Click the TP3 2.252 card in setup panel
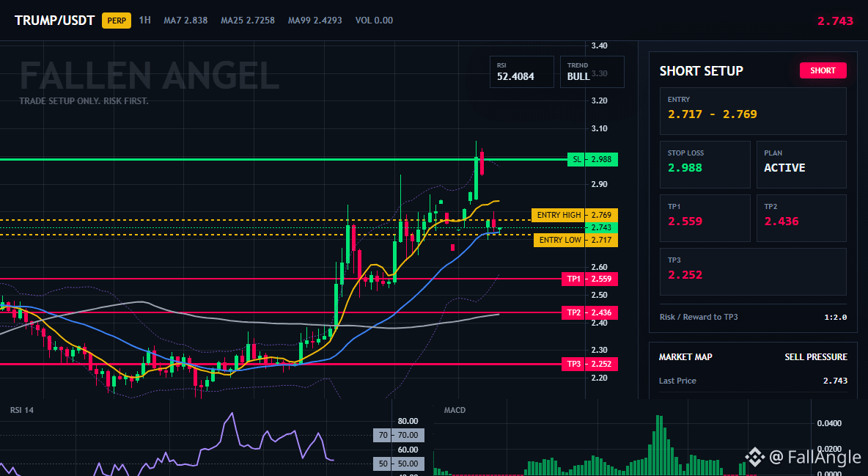The height and width of the screenshot is (476, 868). [753, 271]
